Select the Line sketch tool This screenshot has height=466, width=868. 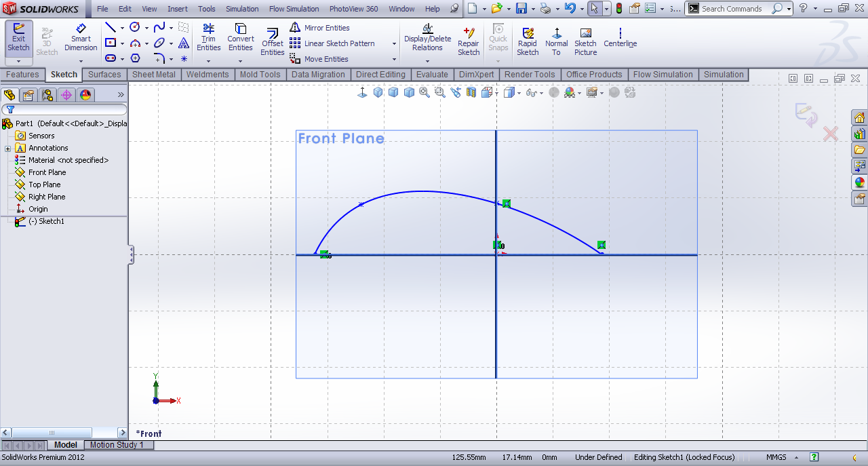click(110, 28)
